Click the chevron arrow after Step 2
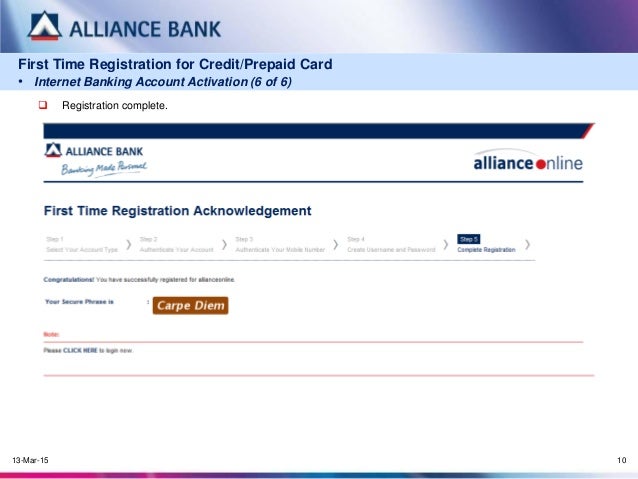 click(x=224, y=245)
